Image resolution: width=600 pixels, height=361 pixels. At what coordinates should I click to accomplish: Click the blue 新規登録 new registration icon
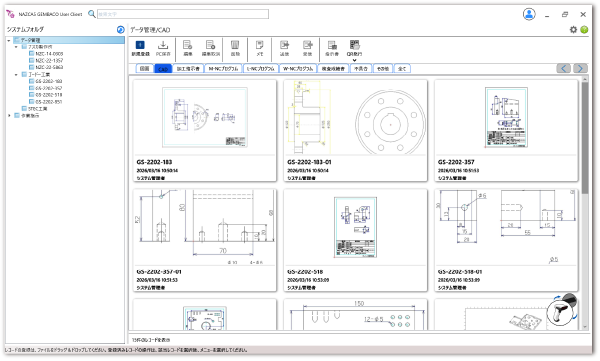pyautogui.click(x=140, y=45)
